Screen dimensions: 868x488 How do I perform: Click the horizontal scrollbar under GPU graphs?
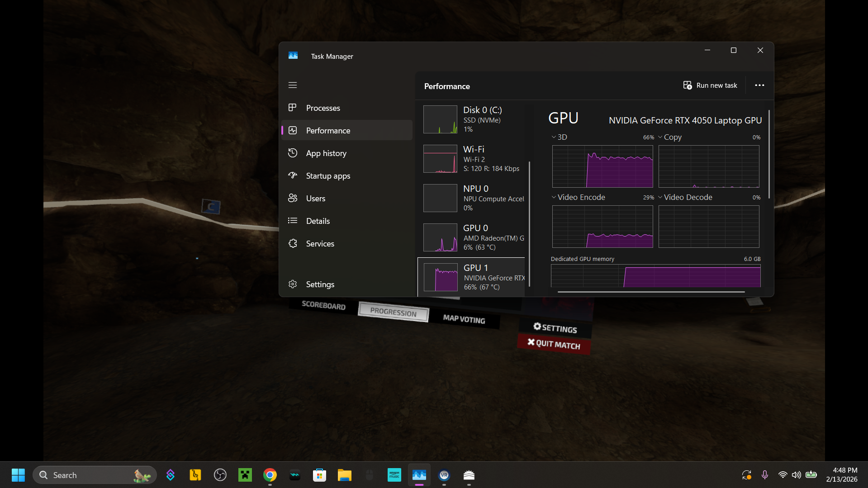[x=651, y=292]
